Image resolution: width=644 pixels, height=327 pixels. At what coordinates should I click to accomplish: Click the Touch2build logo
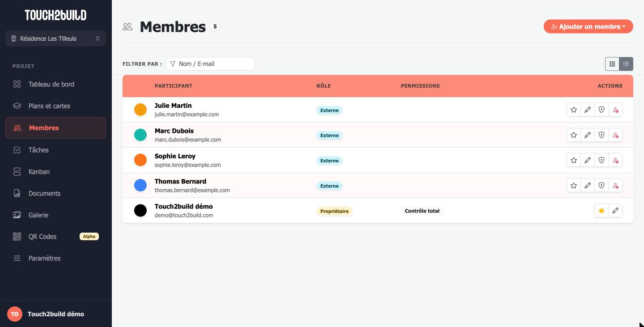tap(55, 15)
